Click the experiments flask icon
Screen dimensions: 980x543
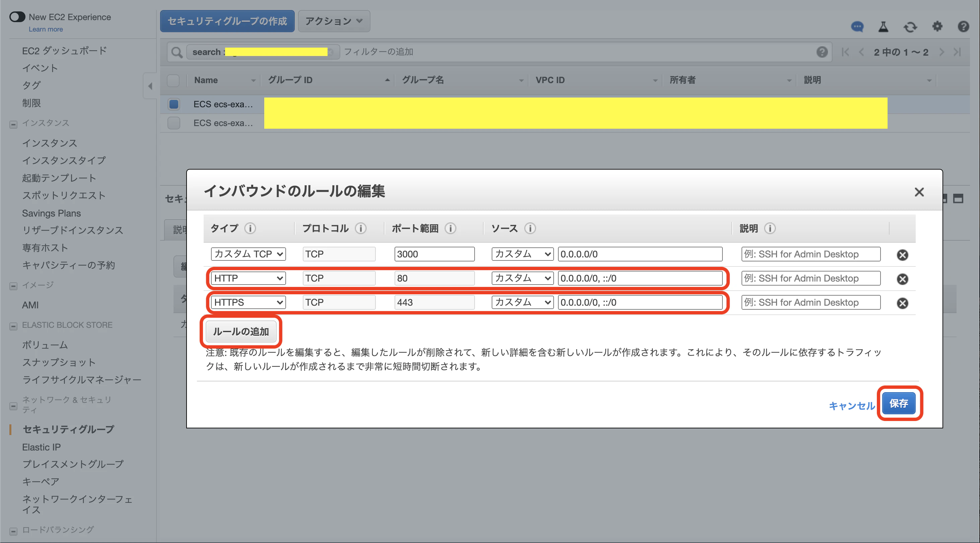(x=883, y=27)
